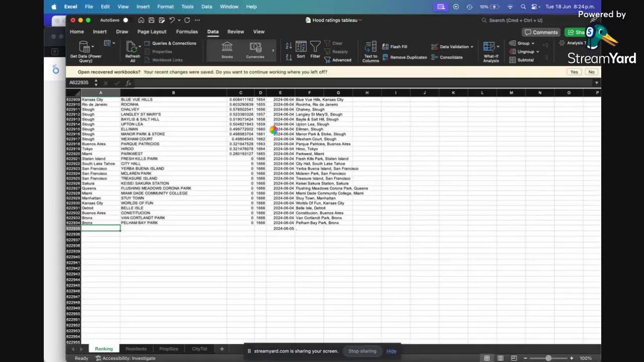Expand the Get Data dropdown arrow
Screen dimensions: 644x362
(x=93, y=46)
